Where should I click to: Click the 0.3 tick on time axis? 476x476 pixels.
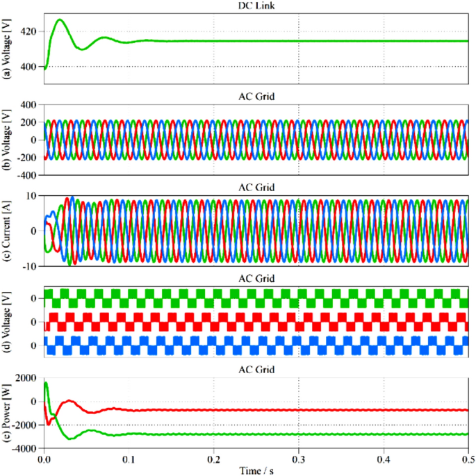tap(299, 459)
